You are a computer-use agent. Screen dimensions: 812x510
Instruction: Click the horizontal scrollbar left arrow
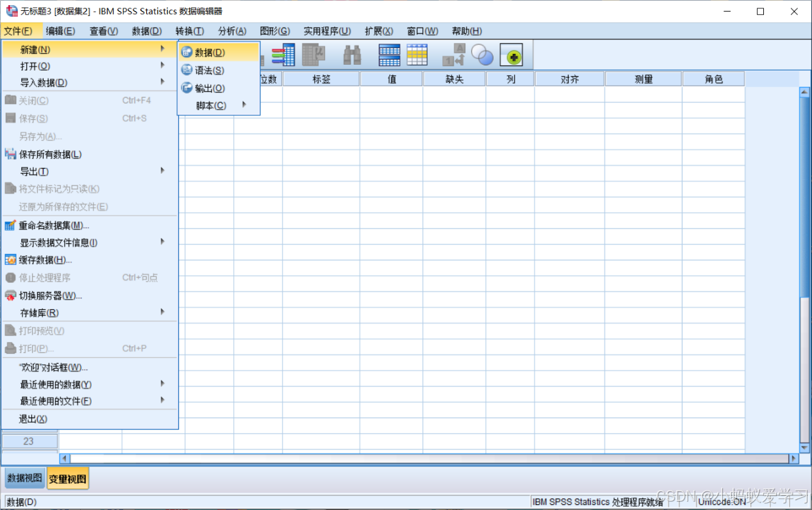coord(64,459)
